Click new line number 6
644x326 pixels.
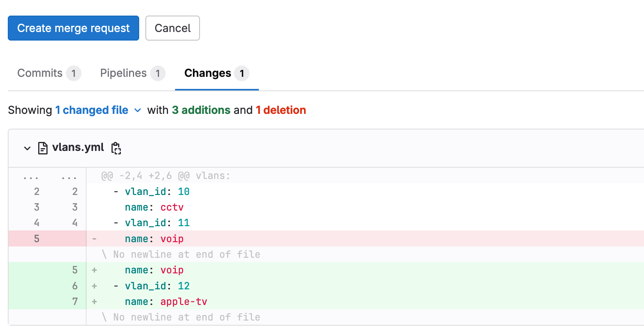point(75,286)
